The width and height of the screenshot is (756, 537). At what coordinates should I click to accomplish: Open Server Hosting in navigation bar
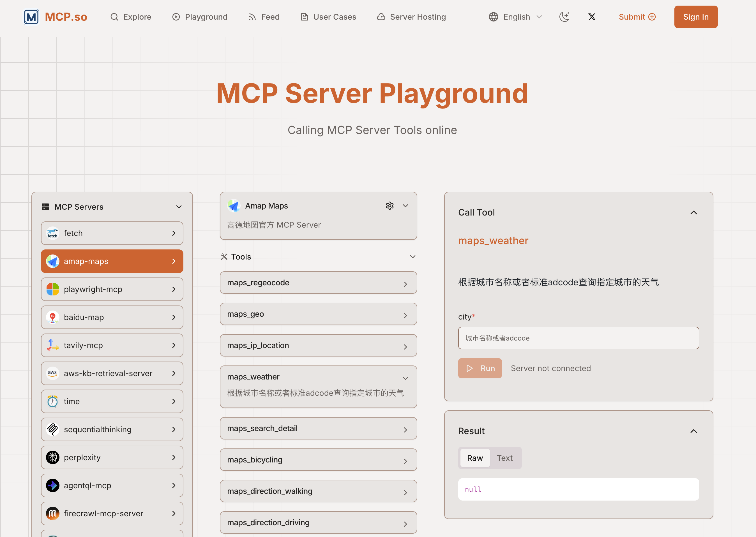[411, 17]
